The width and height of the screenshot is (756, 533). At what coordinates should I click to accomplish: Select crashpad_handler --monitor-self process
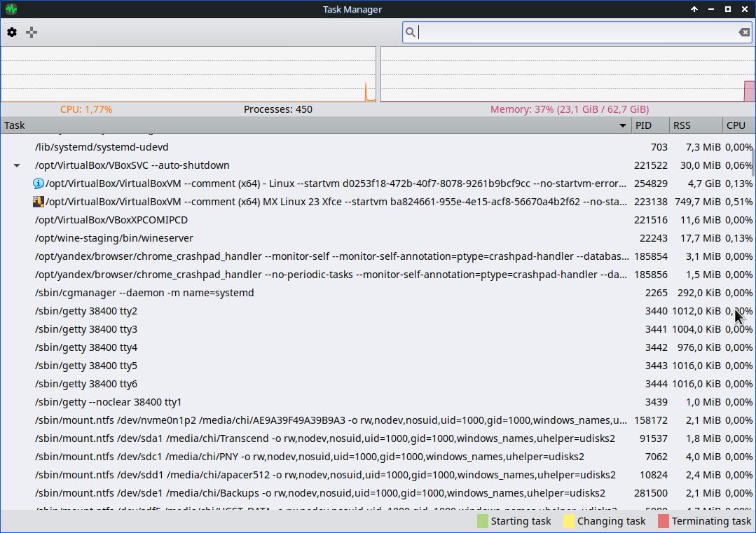pyautogui.click(x=376, y=256)
